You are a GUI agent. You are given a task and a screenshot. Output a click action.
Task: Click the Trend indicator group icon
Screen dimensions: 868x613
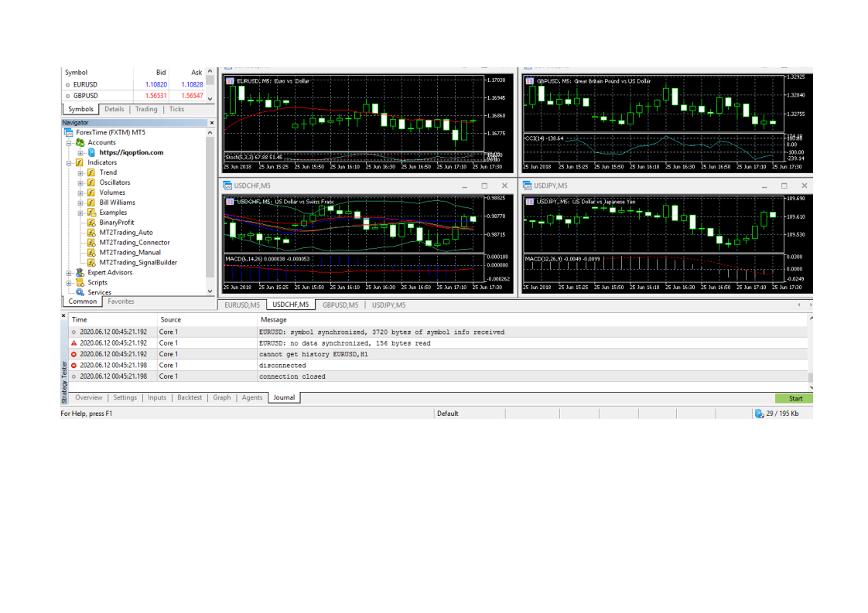tap(91, 172)
